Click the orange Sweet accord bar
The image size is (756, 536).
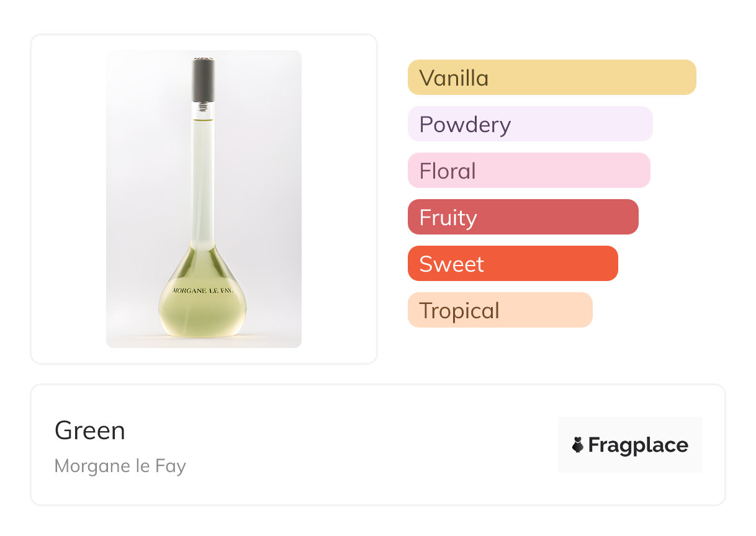coord(513,264)
